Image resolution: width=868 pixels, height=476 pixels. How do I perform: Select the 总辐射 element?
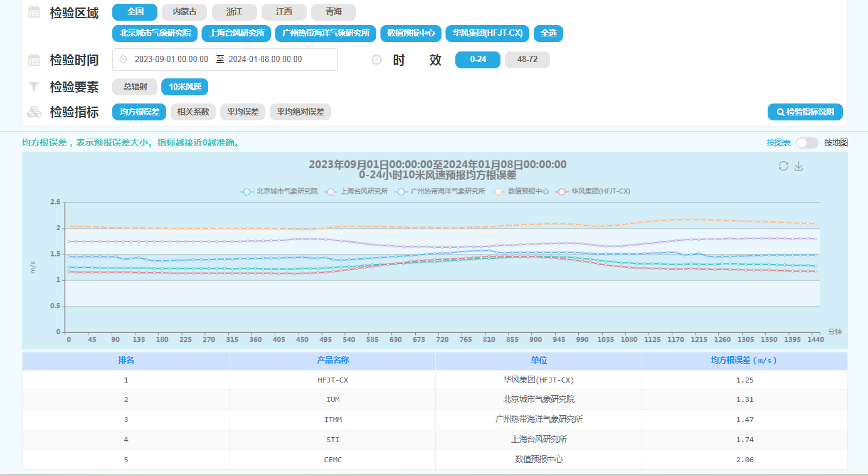tap(135, 87)
